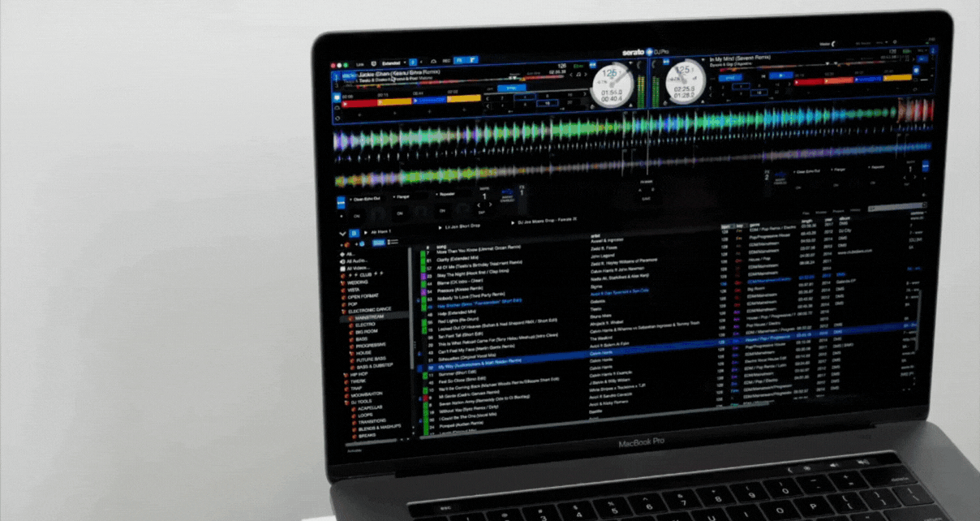
Task: Select the ELECTRO crate icon
Action: pyautogui.click(x=350, y=325)
